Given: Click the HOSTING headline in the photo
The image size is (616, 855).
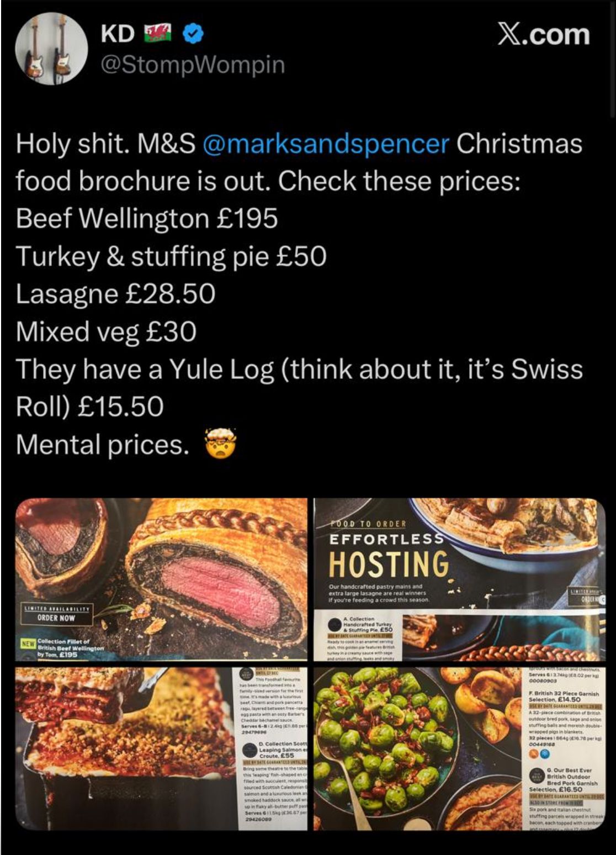Looking at the screenshot, I should pos(389,564).
